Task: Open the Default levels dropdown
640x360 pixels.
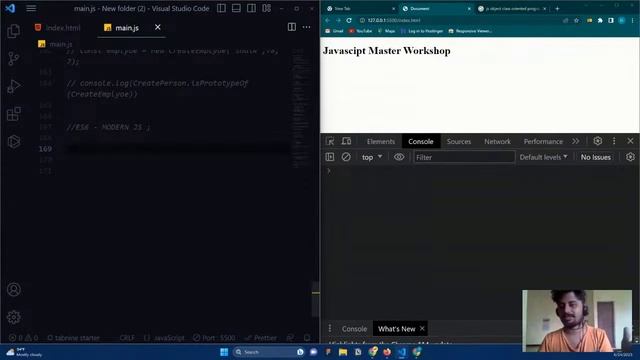Action: [543, 157]
